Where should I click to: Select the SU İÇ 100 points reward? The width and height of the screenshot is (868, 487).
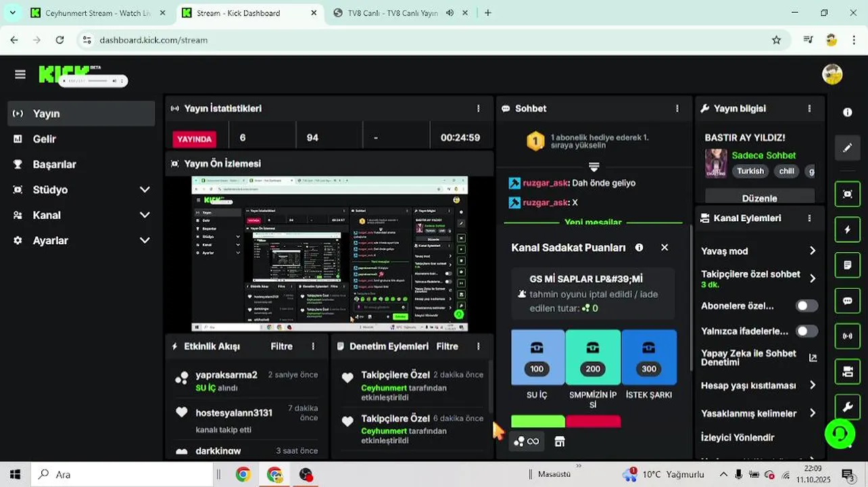(x=537, y=357)
